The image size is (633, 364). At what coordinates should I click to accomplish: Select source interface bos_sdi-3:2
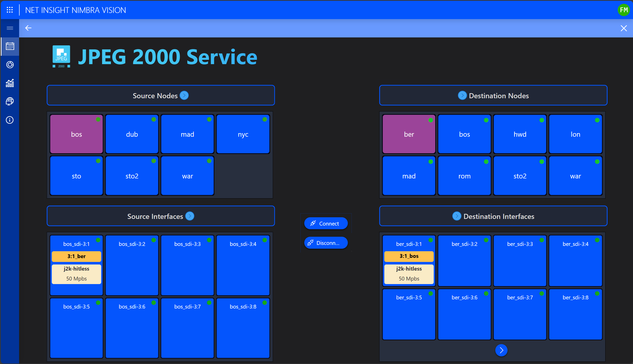tap(132, 265)
